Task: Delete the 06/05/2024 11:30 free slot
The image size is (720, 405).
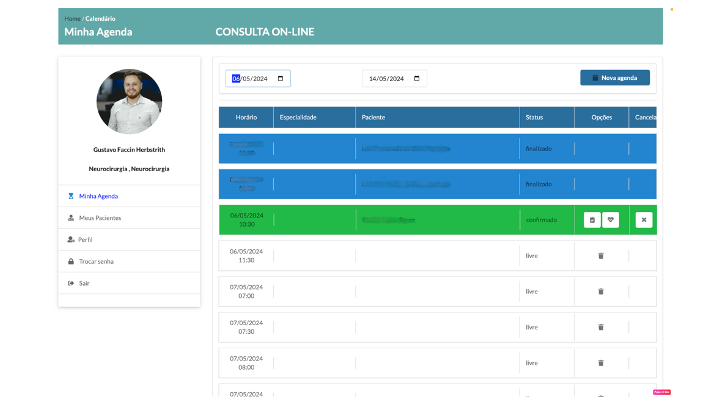Action: 601,256
